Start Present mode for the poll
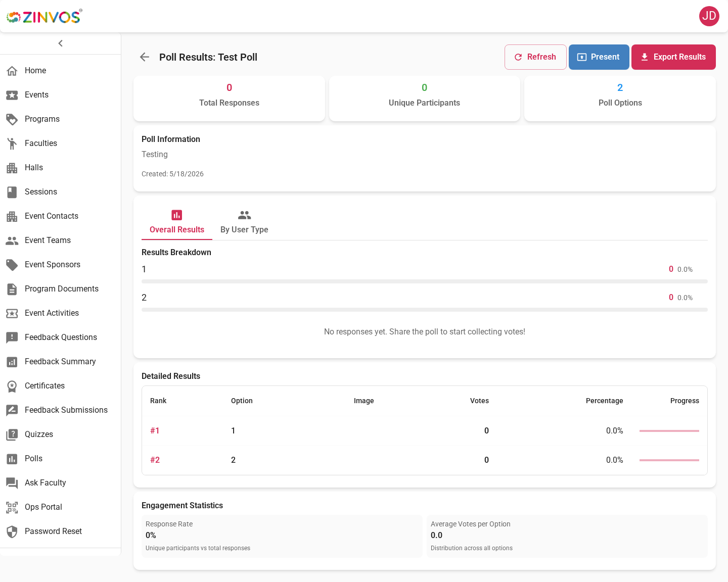The width and height of the screenshot is (728, 582). pos(599,57)
